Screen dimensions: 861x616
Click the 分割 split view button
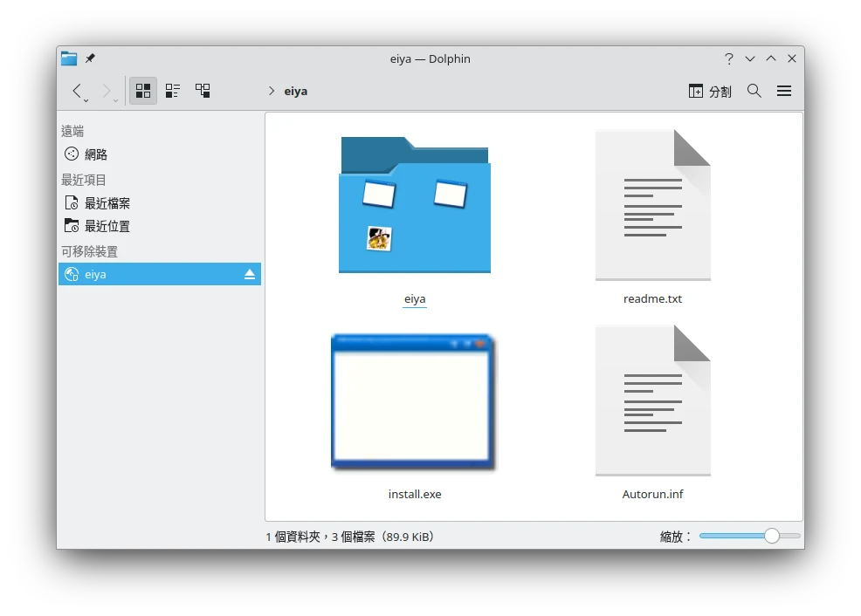[710, 91]
